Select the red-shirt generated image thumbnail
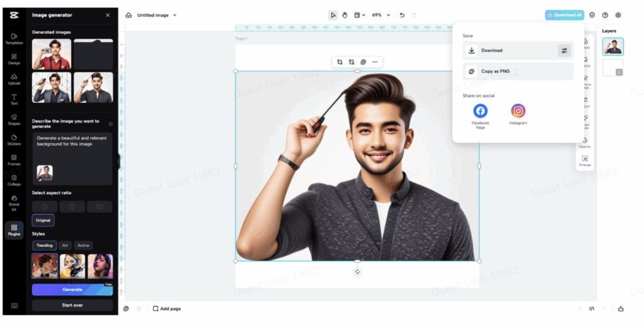Screen dimensions: 644x330 pyautogui.click(x=52, y=54)
